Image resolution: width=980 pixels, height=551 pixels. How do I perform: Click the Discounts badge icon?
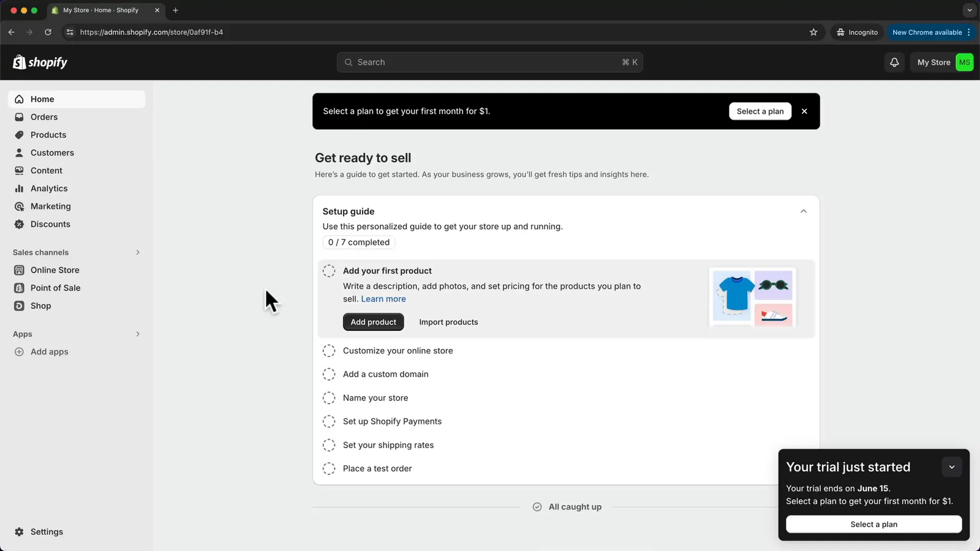coord(19,224)
